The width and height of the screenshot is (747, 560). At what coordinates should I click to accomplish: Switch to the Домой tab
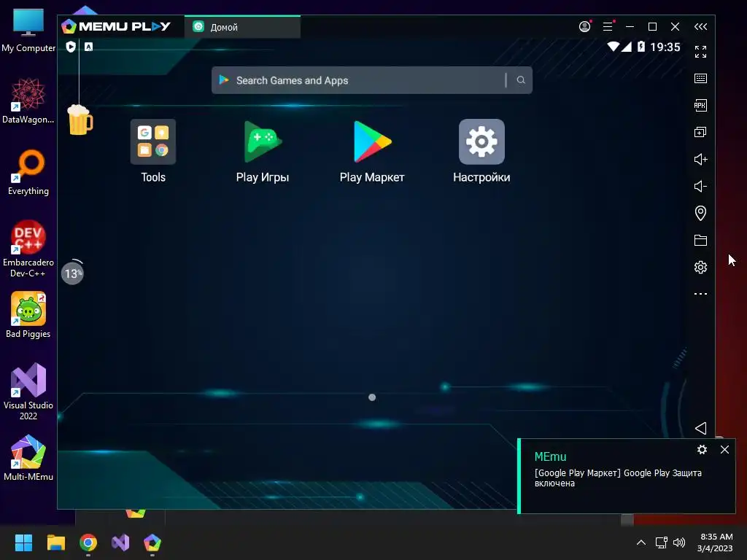click(242, 27)
